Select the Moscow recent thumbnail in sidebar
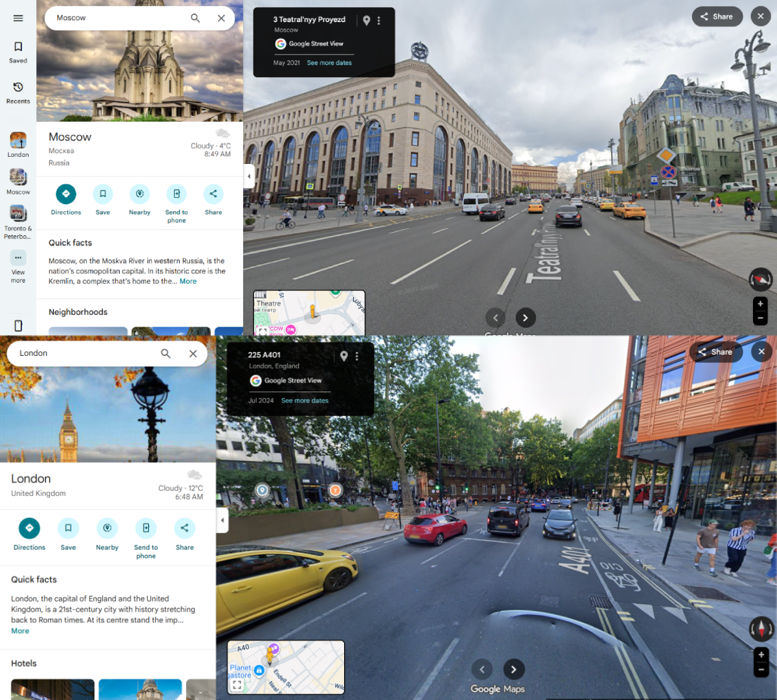This screenshot has width=777, height=700. [18, 181]
